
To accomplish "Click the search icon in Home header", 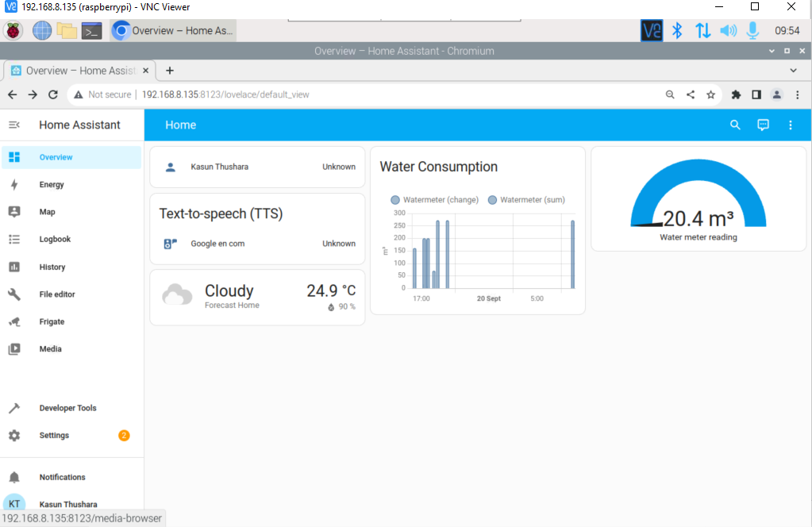I will tap(735, 125).
